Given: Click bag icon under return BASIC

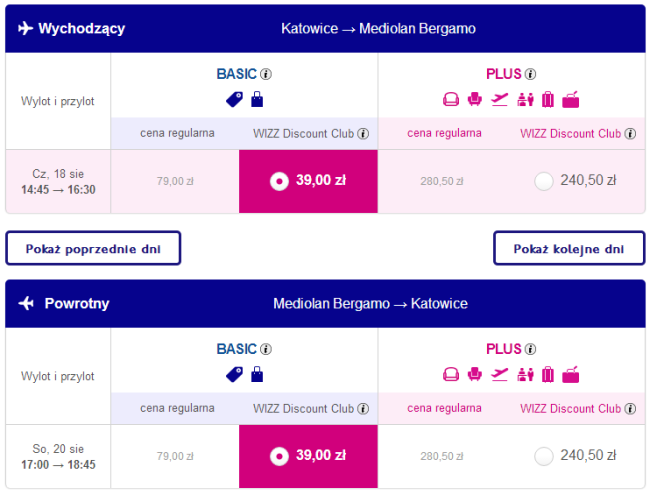Looking at the screenshot, I should coord(257,375).
